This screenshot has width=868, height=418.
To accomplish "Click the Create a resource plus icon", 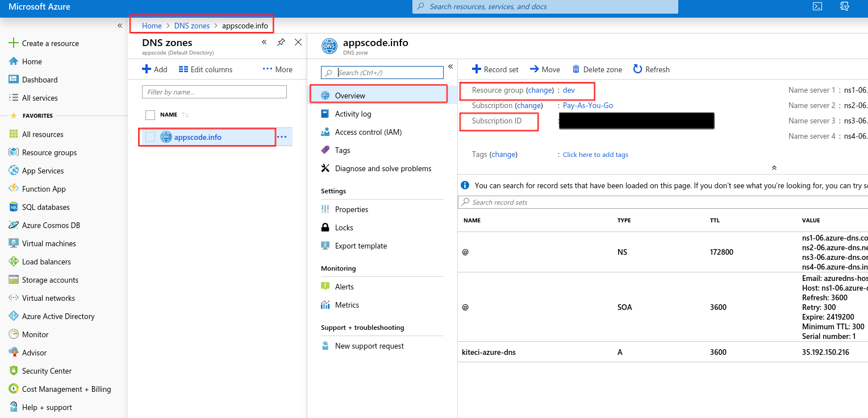I will [14, 43].
